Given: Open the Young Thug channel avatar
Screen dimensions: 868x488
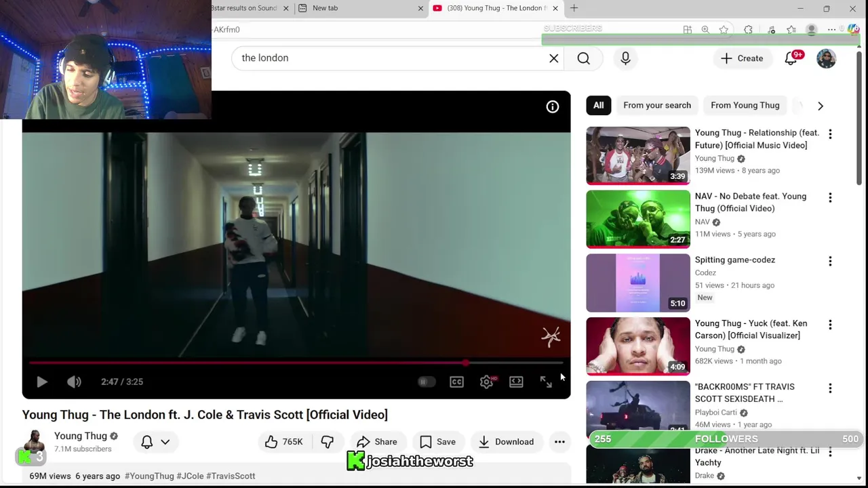Looking at the screenshot, I should point(33,442).
